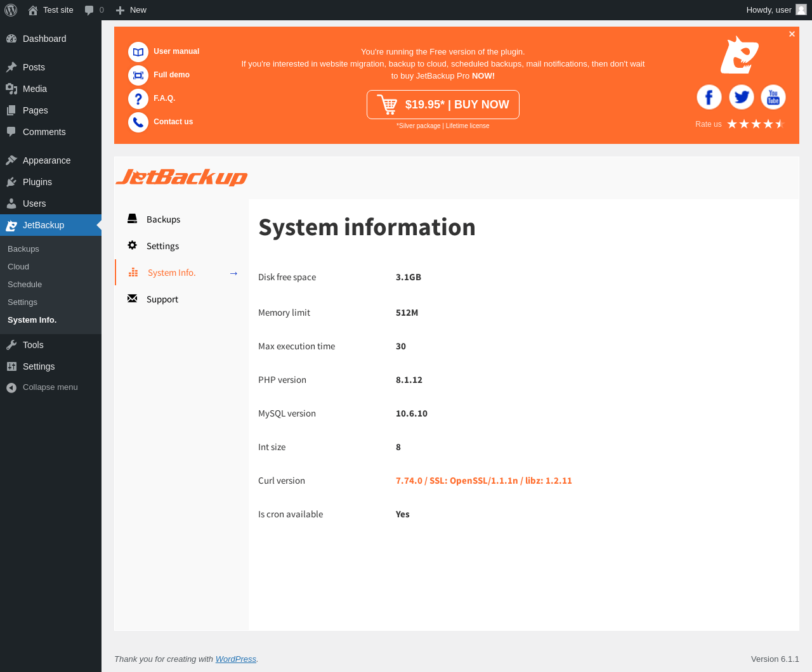Click the Settings gear icon in plugin
This screenshot has height=672, width=812.
tap(132, 245)
